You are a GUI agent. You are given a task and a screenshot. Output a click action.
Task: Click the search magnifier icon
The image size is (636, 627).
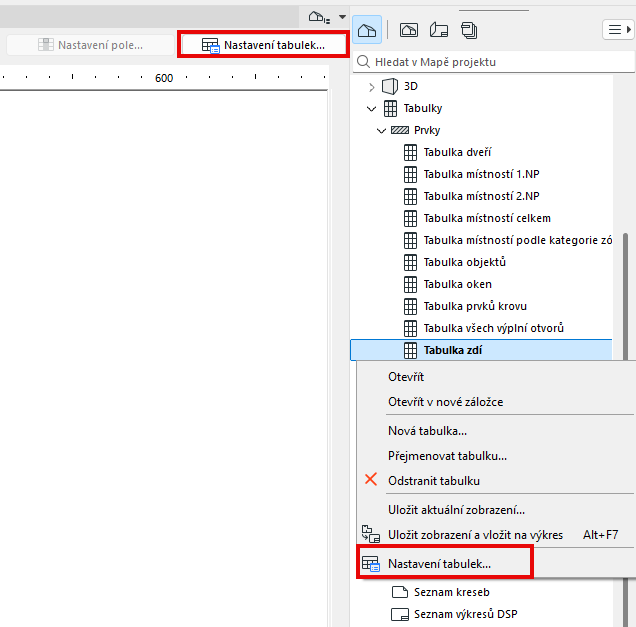pos(363,62)
